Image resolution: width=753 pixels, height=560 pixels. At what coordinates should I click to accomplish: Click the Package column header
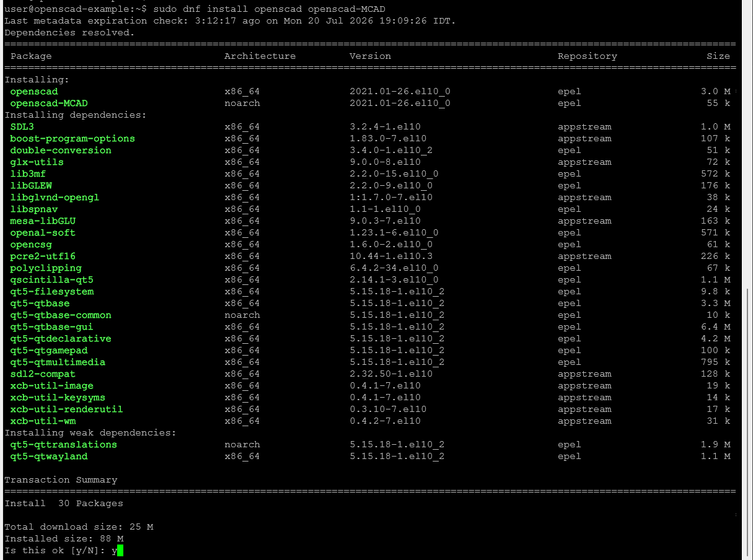click(31, 56)
